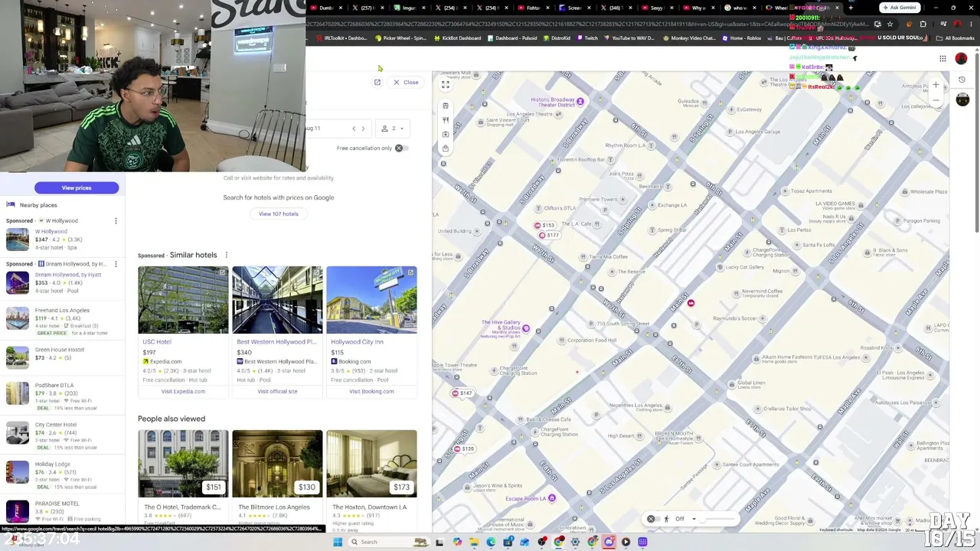Open Best Western Hollywood Plaza photo
980x551 pixels.
tap(277, 300)
